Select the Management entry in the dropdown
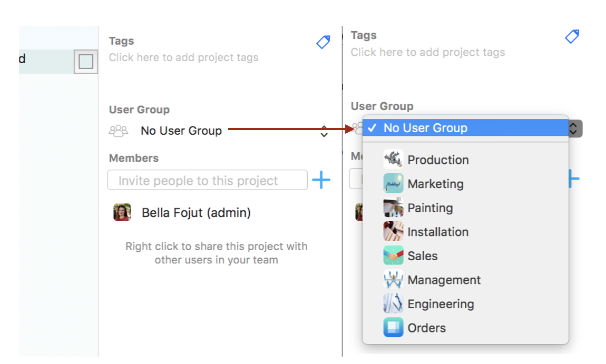Viewport: 606px width, 364px height. 444,279
